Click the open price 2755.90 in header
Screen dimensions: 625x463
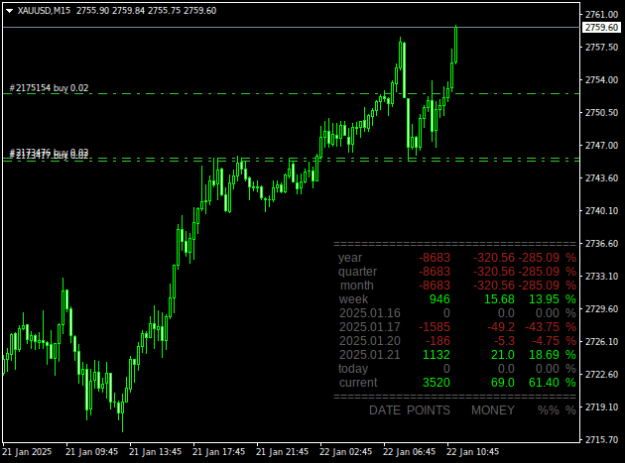click(x=92, y=11)
